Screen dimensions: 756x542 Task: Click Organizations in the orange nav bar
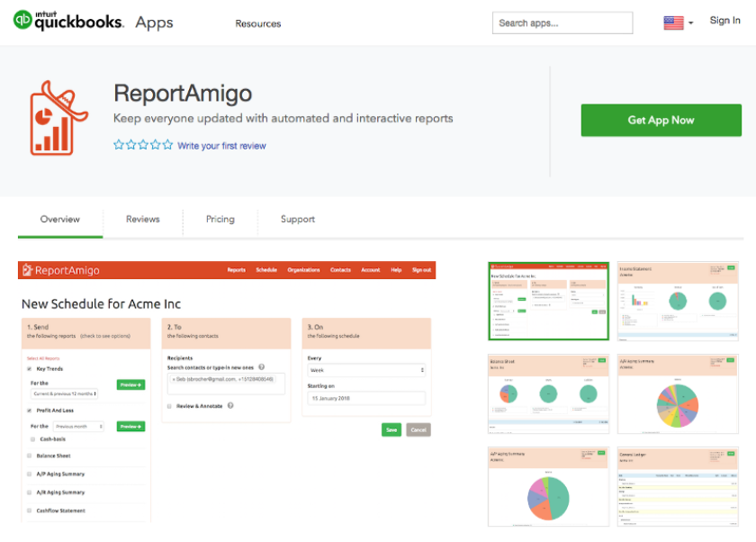pos(304,270)
